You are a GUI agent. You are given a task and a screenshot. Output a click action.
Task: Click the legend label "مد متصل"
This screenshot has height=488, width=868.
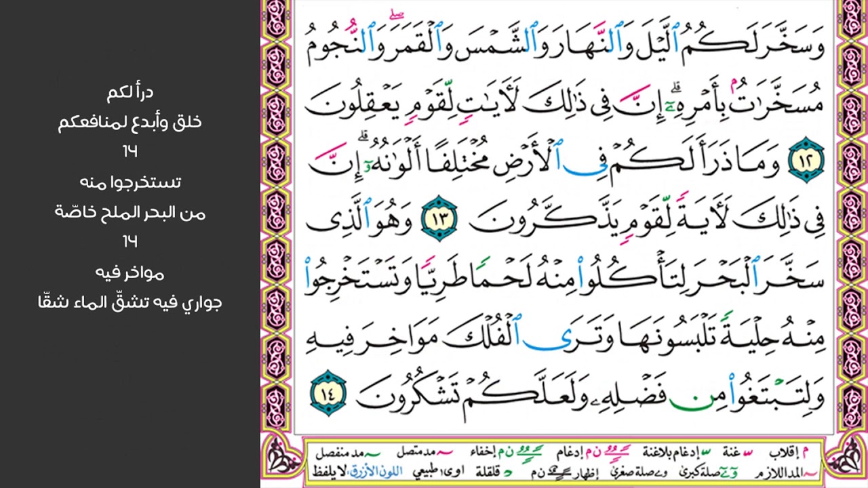pos(416,453)
